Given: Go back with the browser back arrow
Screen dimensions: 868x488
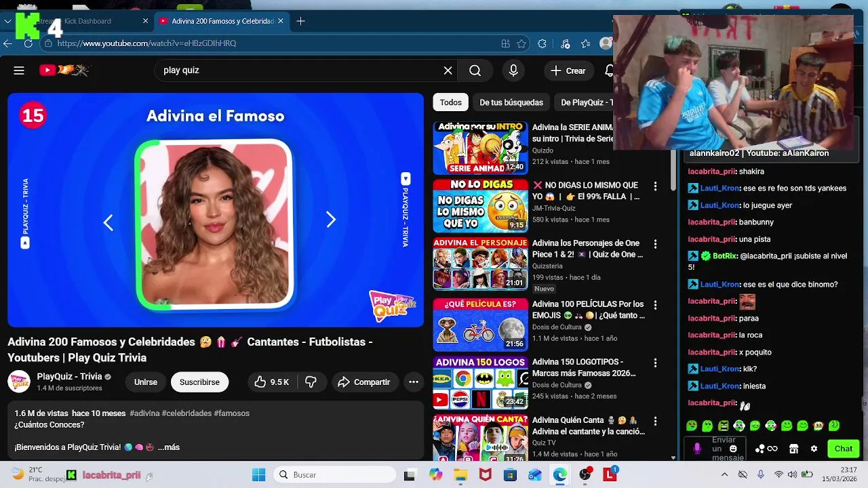Looking at the screenshot, I should click(8, 43).
